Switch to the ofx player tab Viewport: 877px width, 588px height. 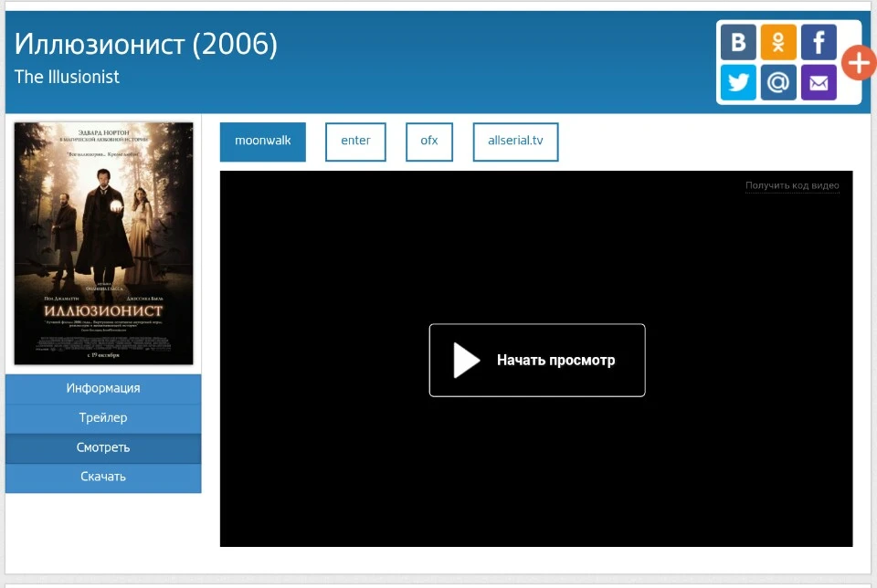[429, 142]
